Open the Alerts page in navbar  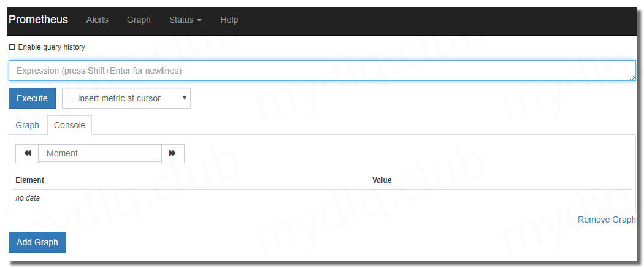click(98, 20)
